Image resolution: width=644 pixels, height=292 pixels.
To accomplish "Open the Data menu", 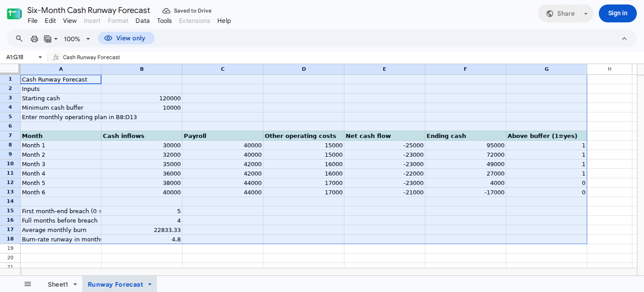I will pyautogui.click(x=143, y=21).
